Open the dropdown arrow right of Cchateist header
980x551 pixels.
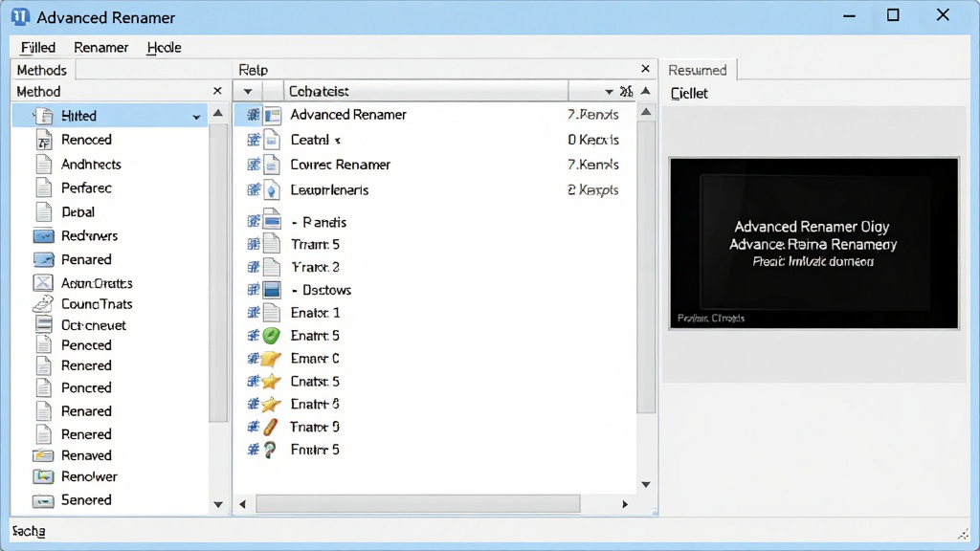pos(608,92)
